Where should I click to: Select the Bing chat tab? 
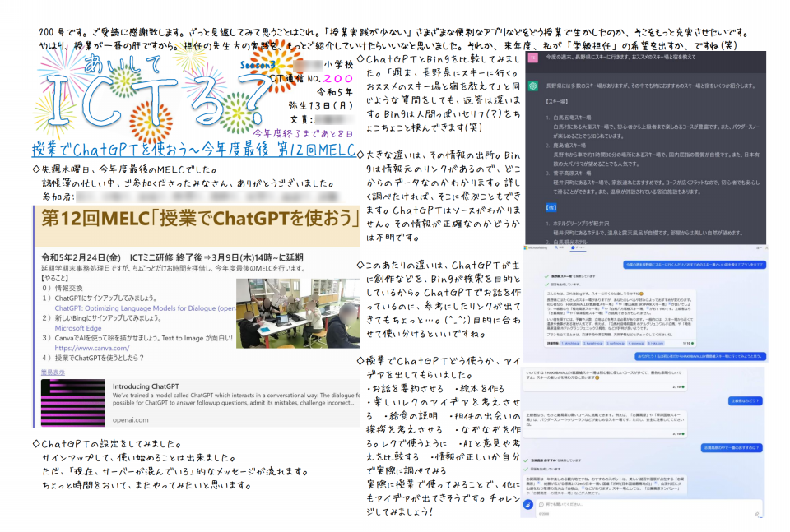click(x=578, y=248)
